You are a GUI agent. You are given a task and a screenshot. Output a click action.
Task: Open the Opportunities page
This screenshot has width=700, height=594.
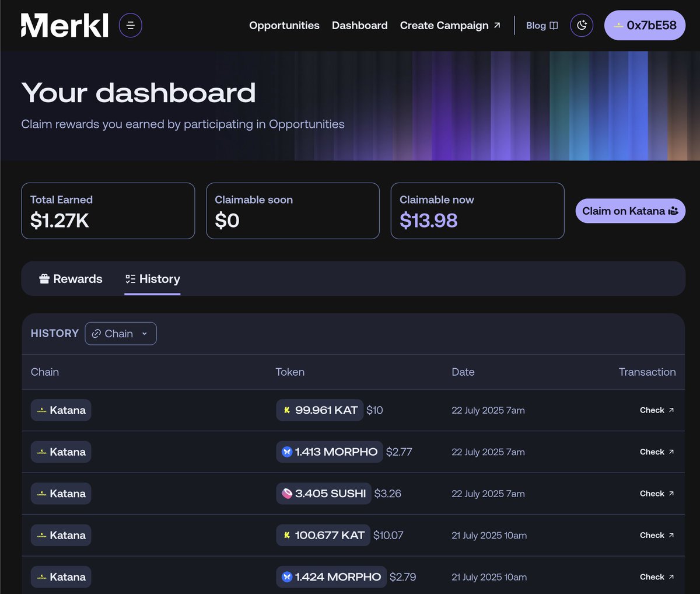click(284, 26)
